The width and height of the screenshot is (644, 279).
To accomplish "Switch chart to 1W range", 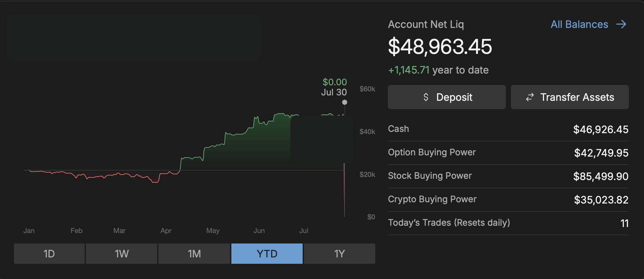I will (122, 254).
